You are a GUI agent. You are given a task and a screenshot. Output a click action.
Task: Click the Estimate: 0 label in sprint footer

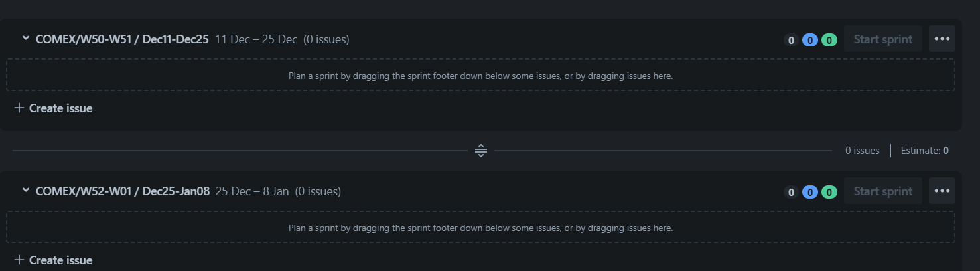click(x=924, y=151)
